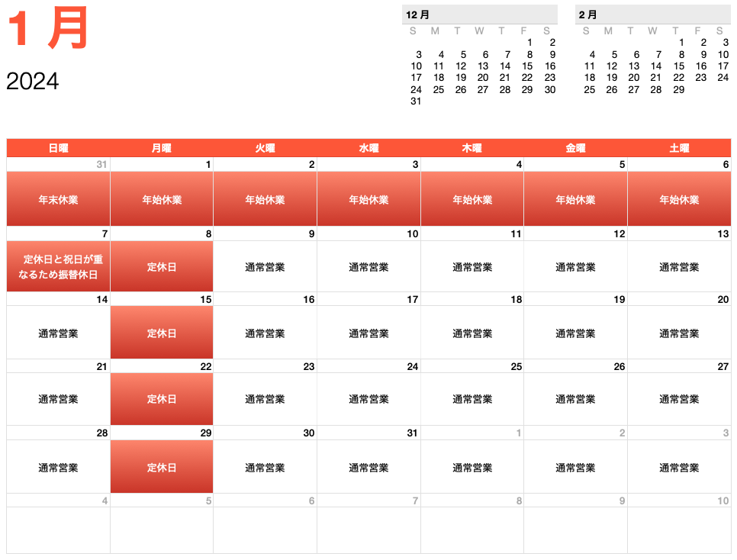Click the 土曜 column header
This screenshot has width=737, height=560.
point(679,148)
